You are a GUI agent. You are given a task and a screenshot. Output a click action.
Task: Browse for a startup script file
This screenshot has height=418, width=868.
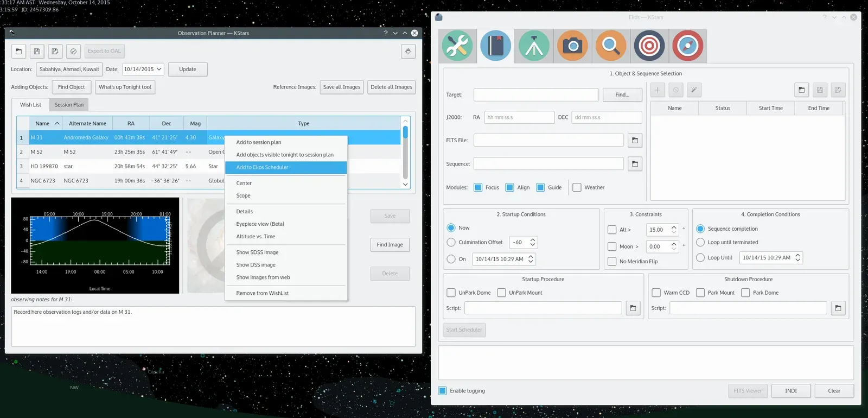pyautogui.click(x=633, y=308)
